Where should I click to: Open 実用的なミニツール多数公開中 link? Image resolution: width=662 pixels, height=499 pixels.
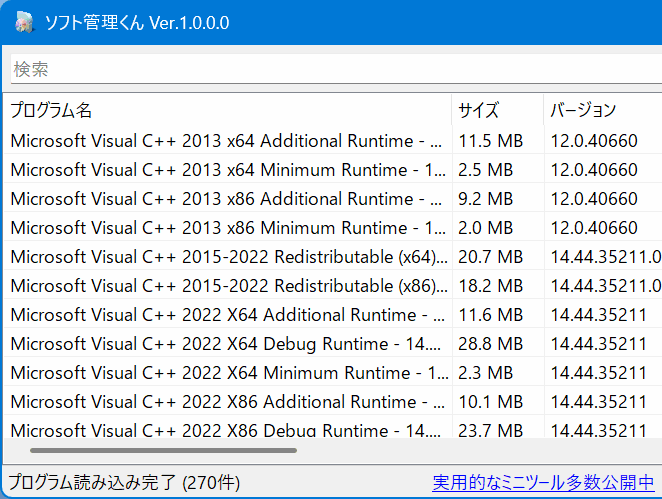(543, 483)
